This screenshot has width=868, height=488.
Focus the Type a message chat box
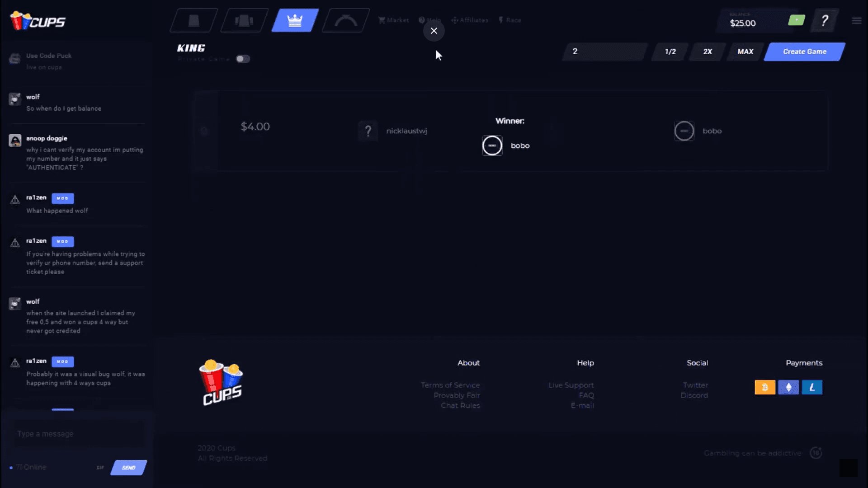[x=79, y=434]
